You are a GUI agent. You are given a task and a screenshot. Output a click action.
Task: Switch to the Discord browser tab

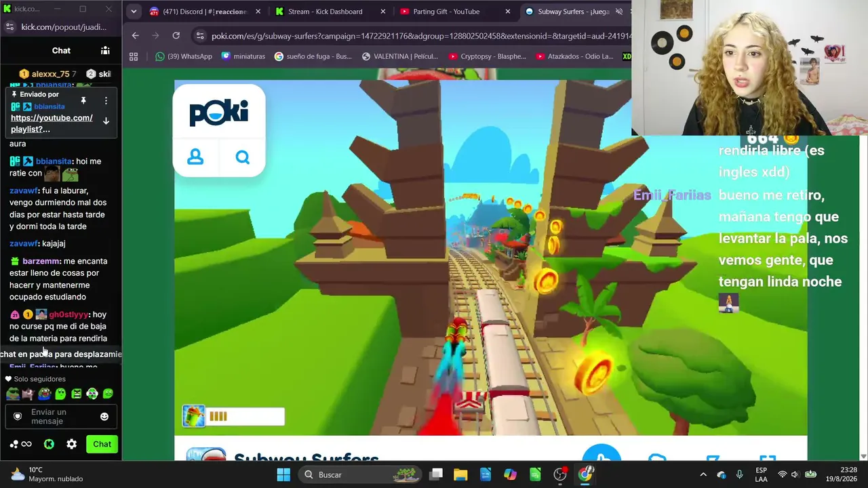pos(205,12)
